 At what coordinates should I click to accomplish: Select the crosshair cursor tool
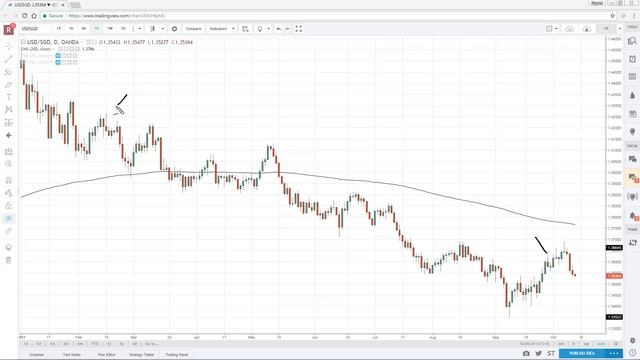click(9, 46)
